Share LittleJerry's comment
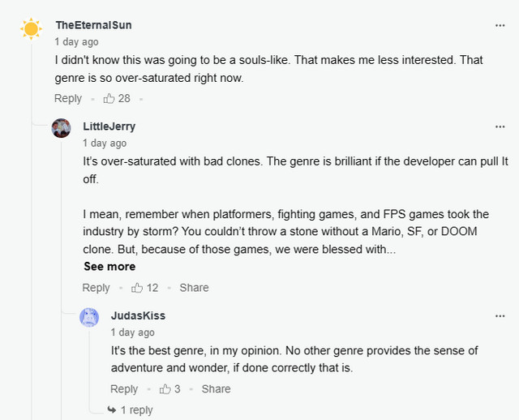 point(195,288)
